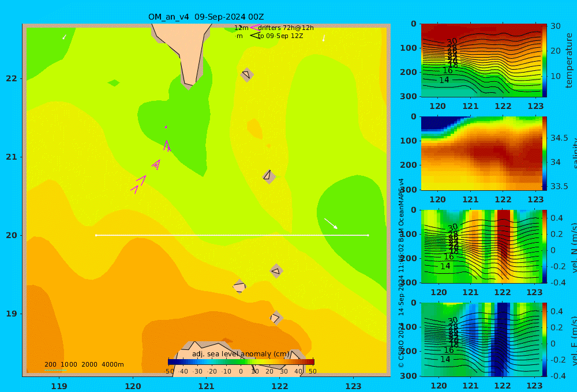Screen dimensions: 577x392
Task: Click the eastward velocity section plot
Action: pos(481,340)
